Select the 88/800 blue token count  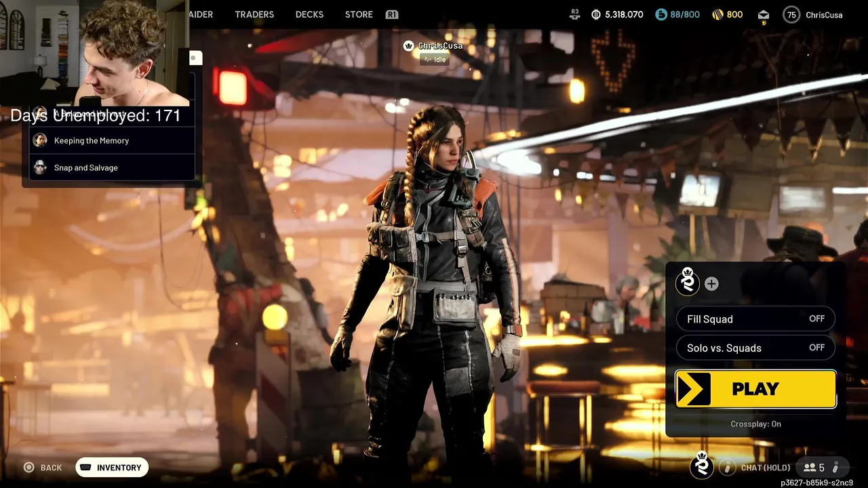[685, 14]
